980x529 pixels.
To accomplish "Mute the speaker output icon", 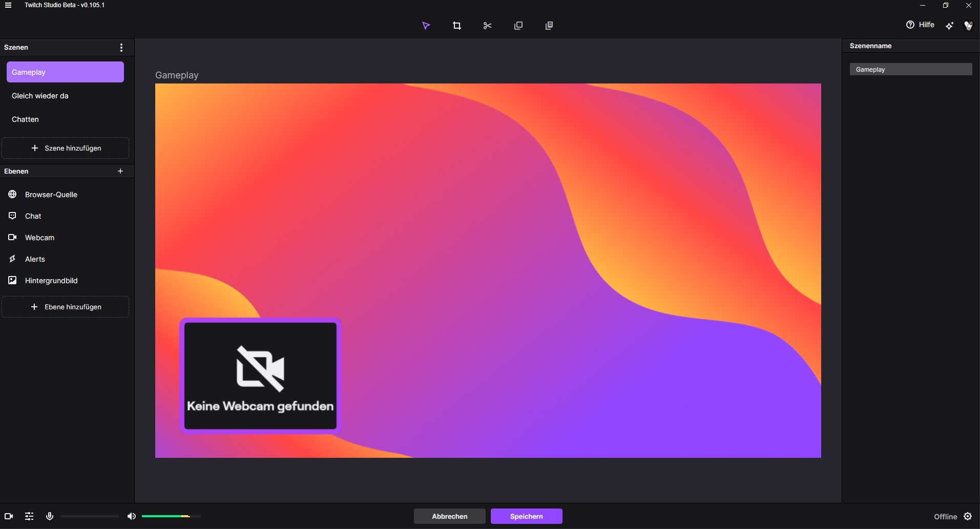I will (132, 516).
